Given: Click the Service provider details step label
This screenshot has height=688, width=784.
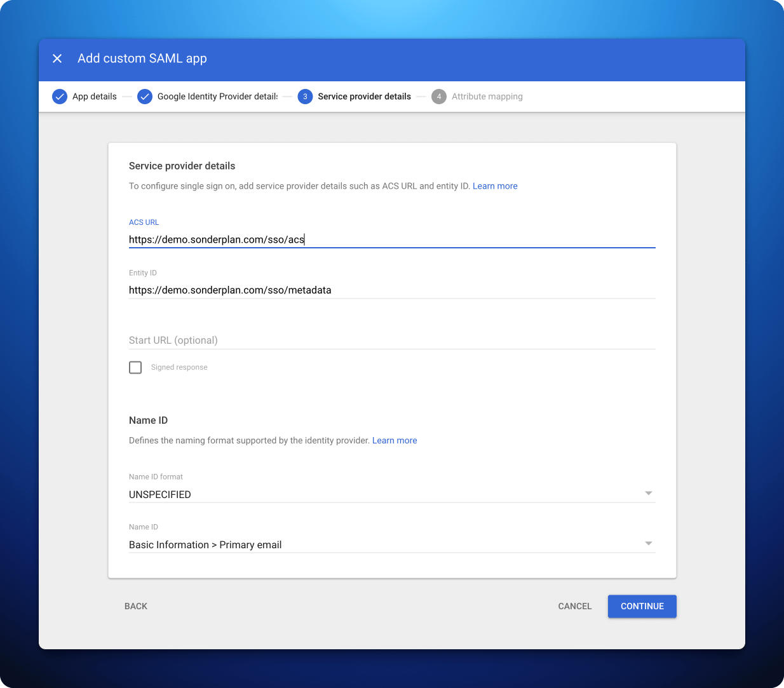Looking at the screenshot, I should point(364,97).
